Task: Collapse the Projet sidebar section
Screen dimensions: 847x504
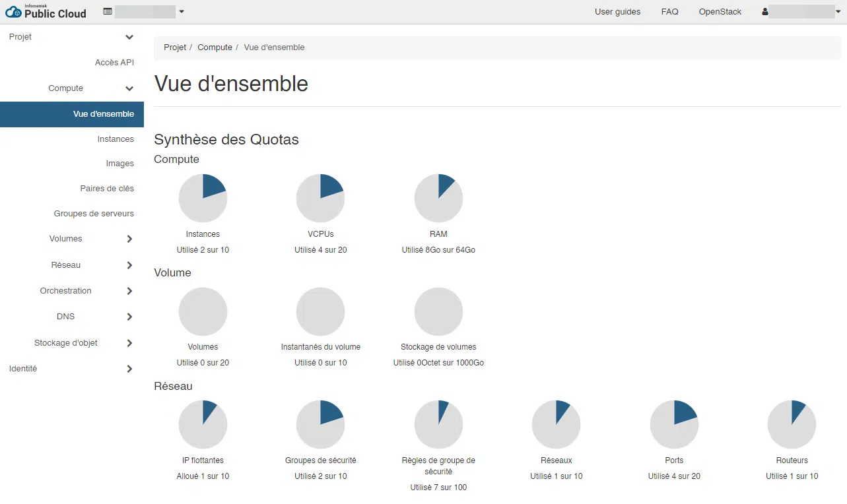Action: pyautogui.click(x=72, y=37)
